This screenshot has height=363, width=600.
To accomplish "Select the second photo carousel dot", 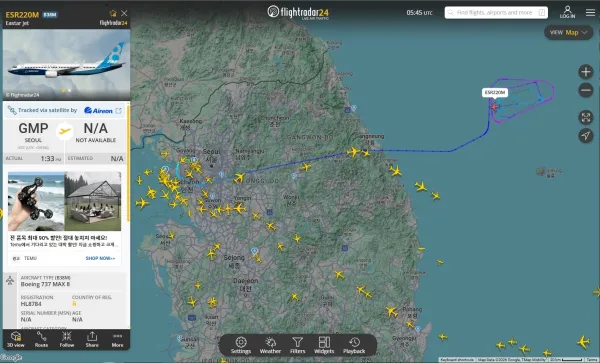I will tap(69, 91).
